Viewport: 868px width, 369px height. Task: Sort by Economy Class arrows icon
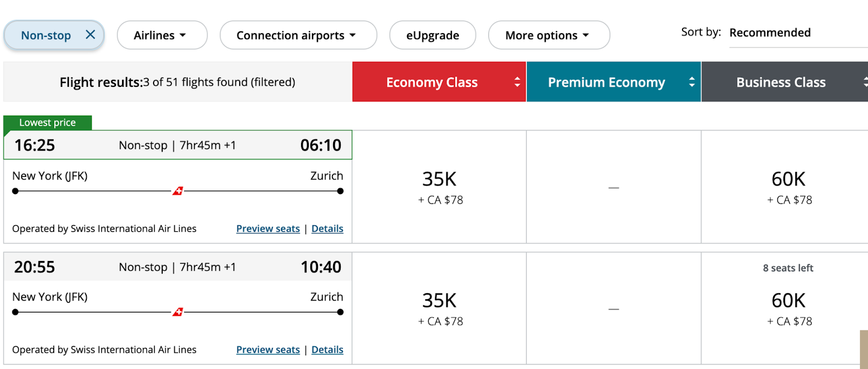pyautogui.click(x=517, y=82)
